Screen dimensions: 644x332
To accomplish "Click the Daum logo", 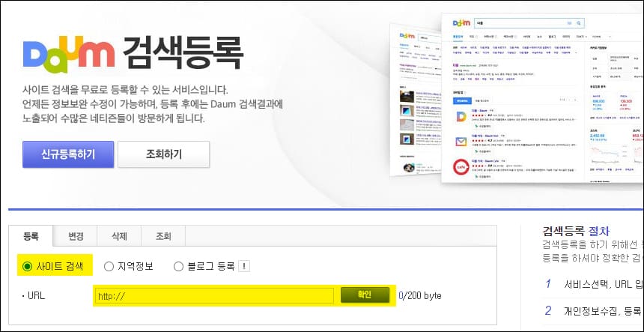I will click(x=69, y=54).
